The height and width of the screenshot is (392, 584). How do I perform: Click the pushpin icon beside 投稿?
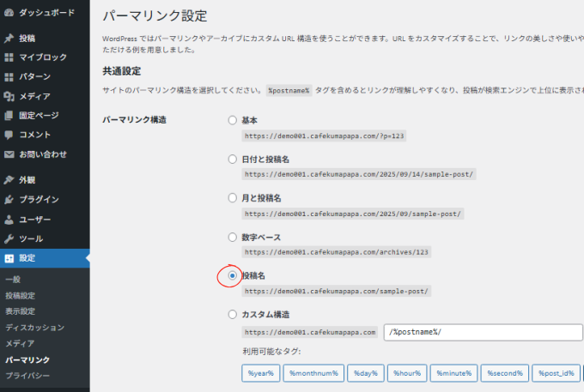[x=9, y=39]
